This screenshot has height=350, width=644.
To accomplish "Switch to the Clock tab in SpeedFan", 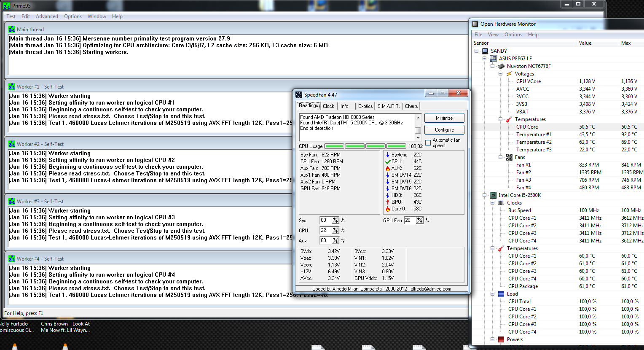I will click(328, 106).
